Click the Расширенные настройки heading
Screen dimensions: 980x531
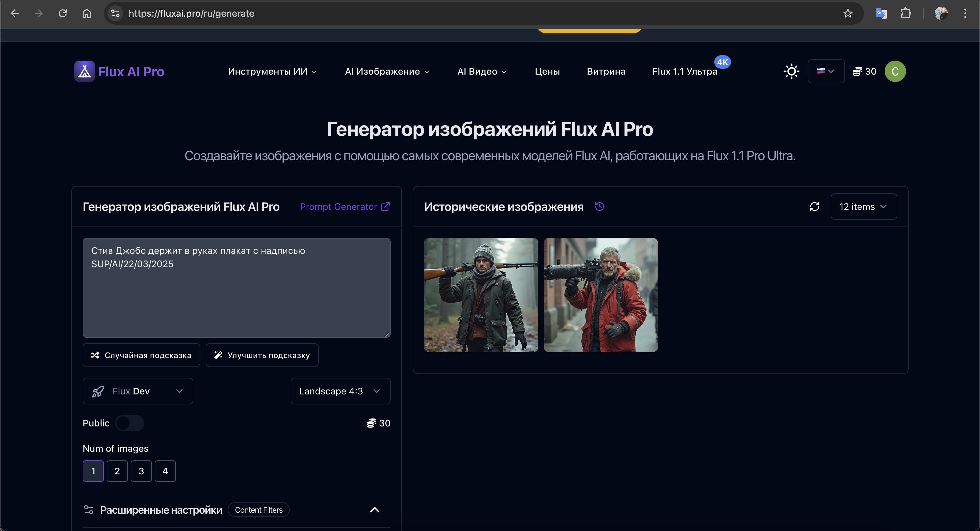[161, 510]
